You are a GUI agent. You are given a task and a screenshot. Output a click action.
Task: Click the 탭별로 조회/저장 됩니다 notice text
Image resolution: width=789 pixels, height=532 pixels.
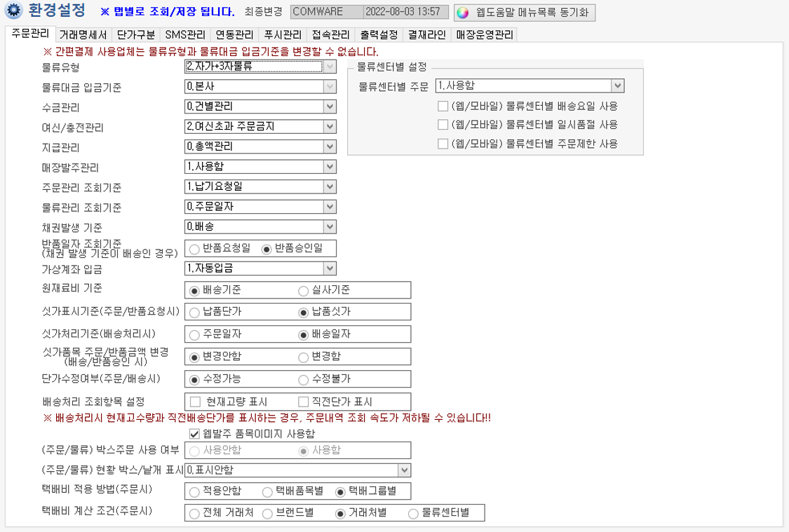(167, 11)
